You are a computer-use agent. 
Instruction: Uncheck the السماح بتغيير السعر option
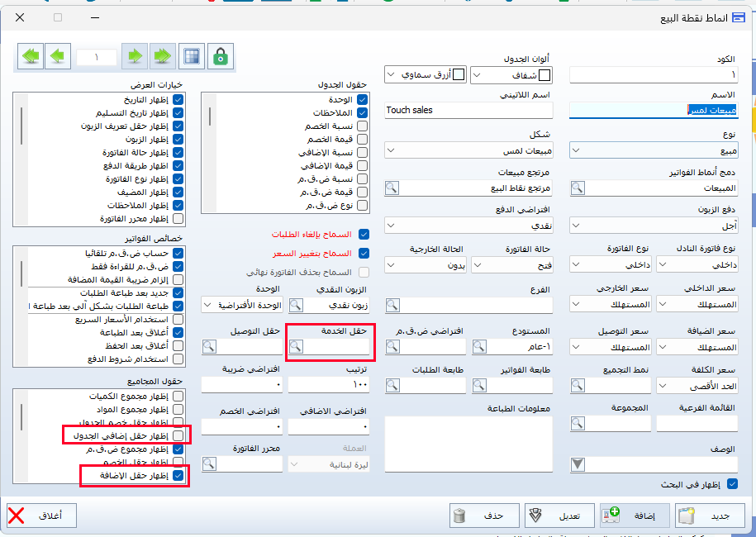[x=364, y=253]
